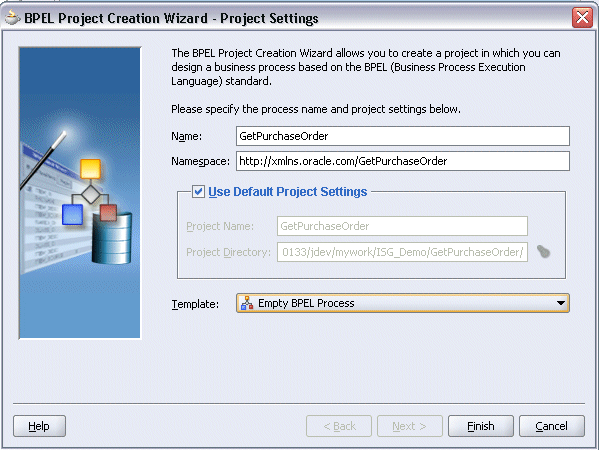
Task: Click the Project Name field
Action: pyautogui.click(x=402, y=226)
